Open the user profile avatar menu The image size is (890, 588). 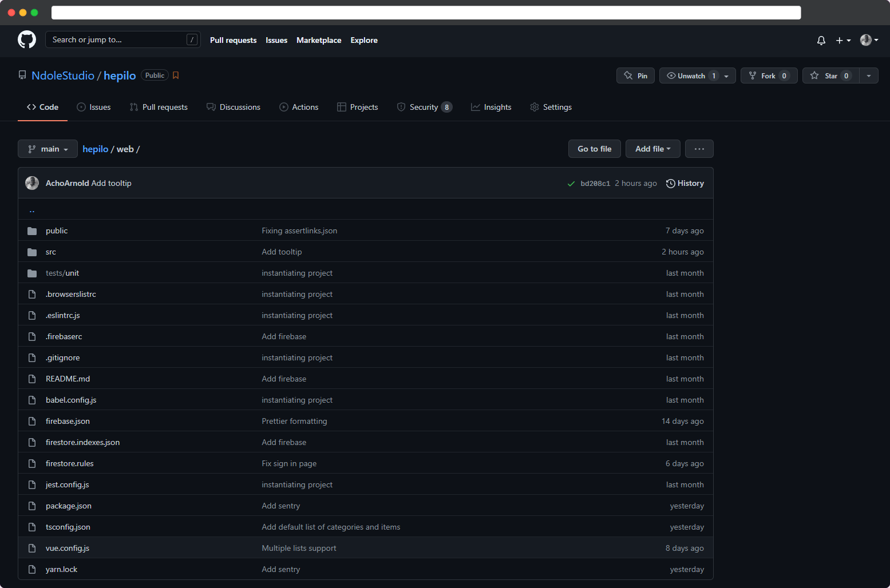(869, 40)
